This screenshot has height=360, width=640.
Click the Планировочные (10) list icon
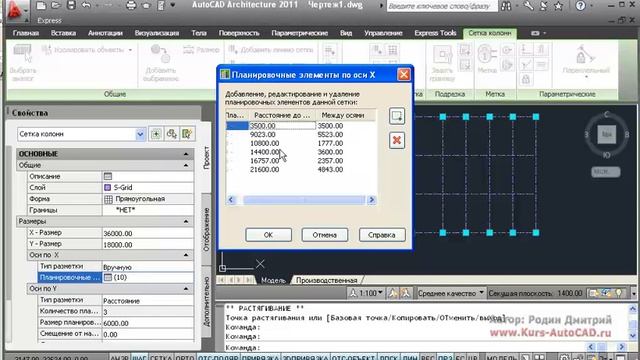click(108, 277)
